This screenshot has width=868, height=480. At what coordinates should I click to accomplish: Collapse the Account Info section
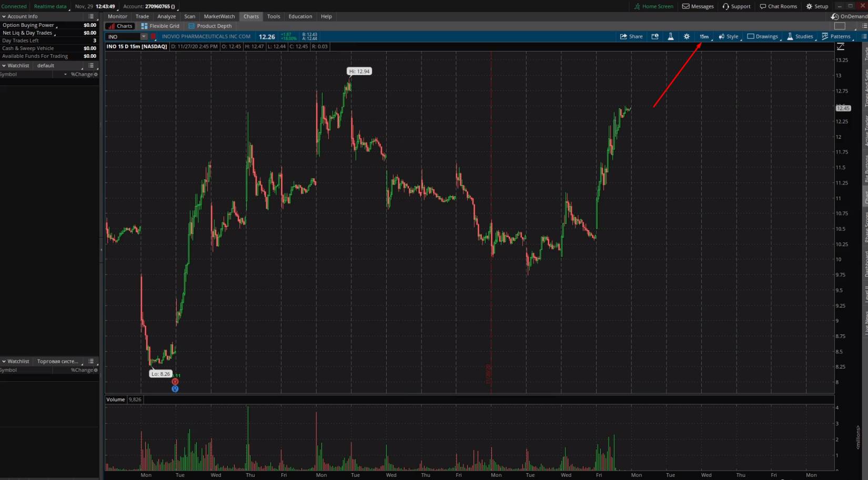4,17
